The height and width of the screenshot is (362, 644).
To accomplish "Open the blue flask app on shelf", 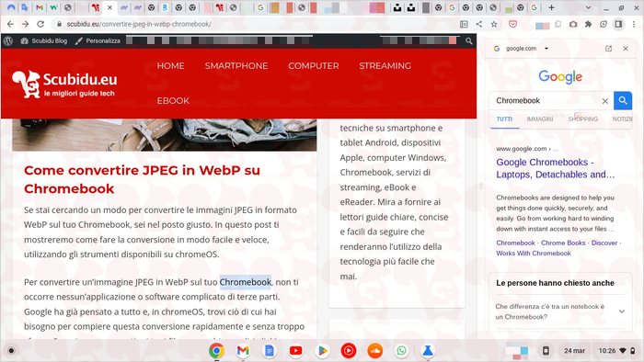I will [x=428, y=351].
